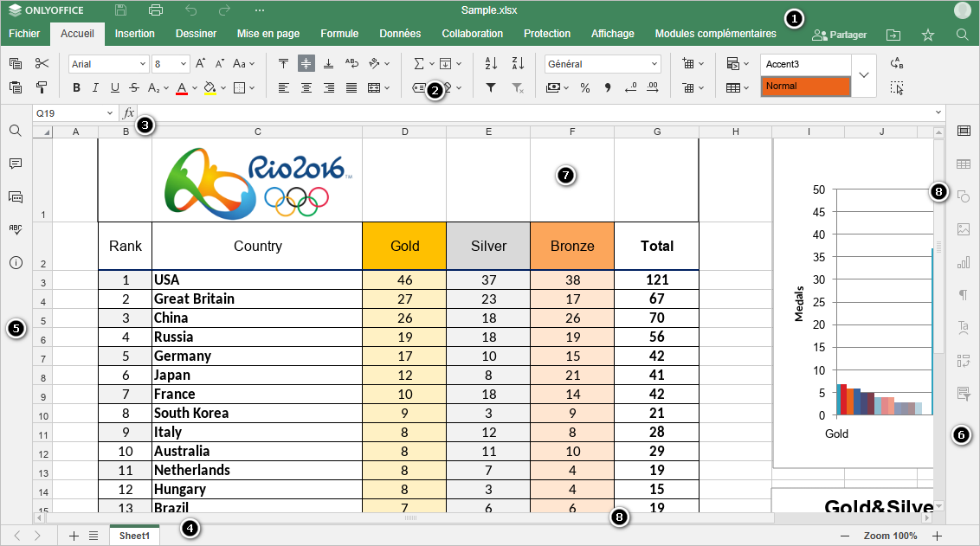980x546 pixels.
Task: Click the Partager button
Action: click(x=839, y=35)
